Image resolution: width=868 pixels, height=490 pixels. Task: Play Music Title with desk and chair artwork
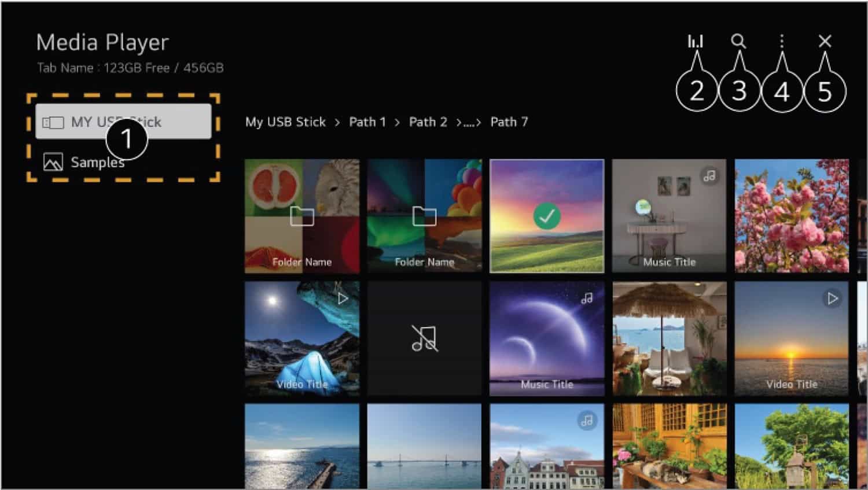point(669,216)
